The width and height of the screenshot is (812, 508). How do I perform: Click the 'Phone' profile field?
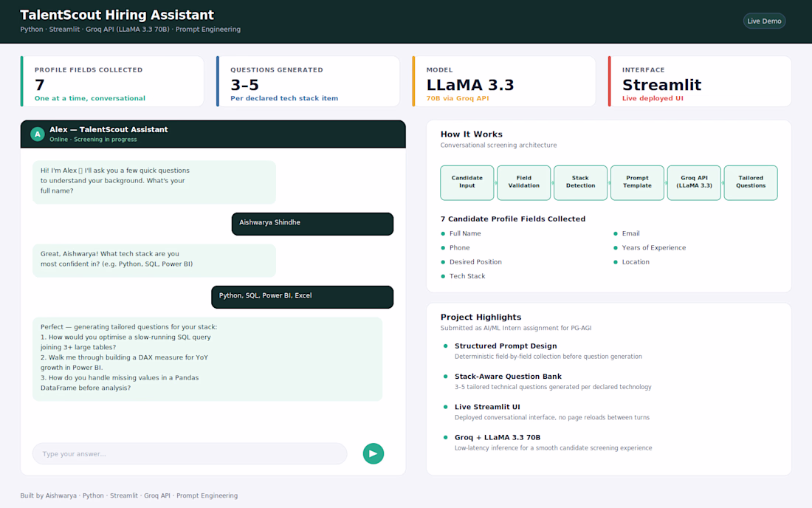point(459,247)
